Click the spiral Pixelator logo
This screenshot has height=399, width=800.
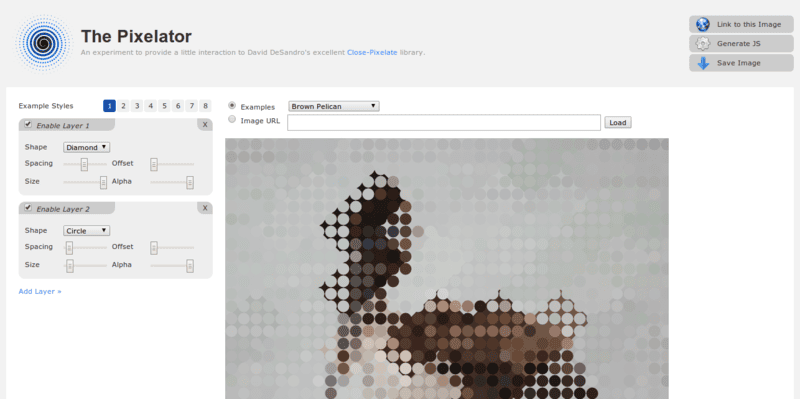43,43
